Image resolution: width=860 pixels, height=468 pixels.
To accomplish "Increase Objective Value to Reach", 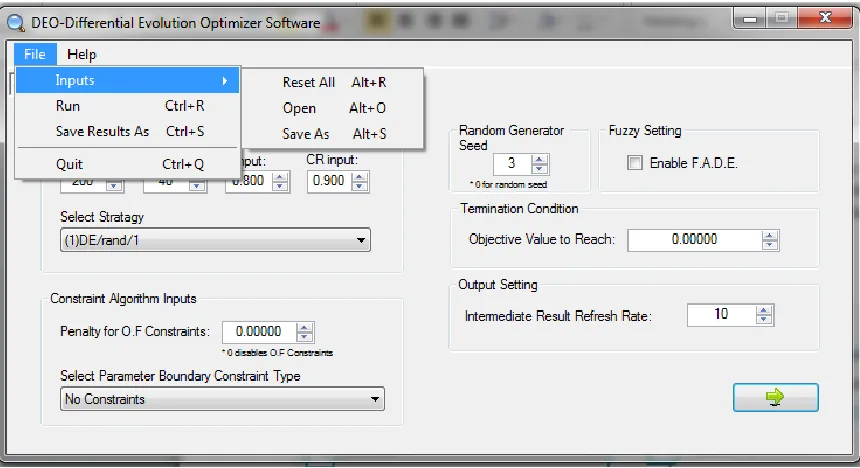I will click(770, 236).
